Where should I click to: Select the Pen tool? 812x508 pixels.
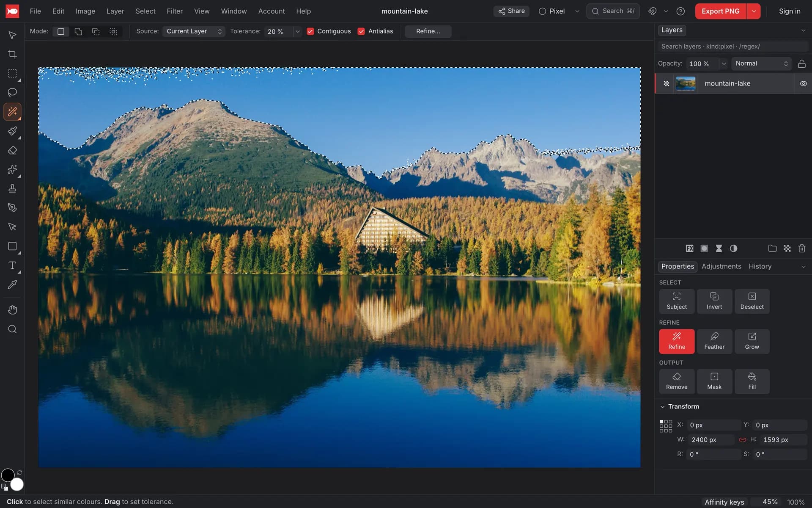[x=12, y=207]
